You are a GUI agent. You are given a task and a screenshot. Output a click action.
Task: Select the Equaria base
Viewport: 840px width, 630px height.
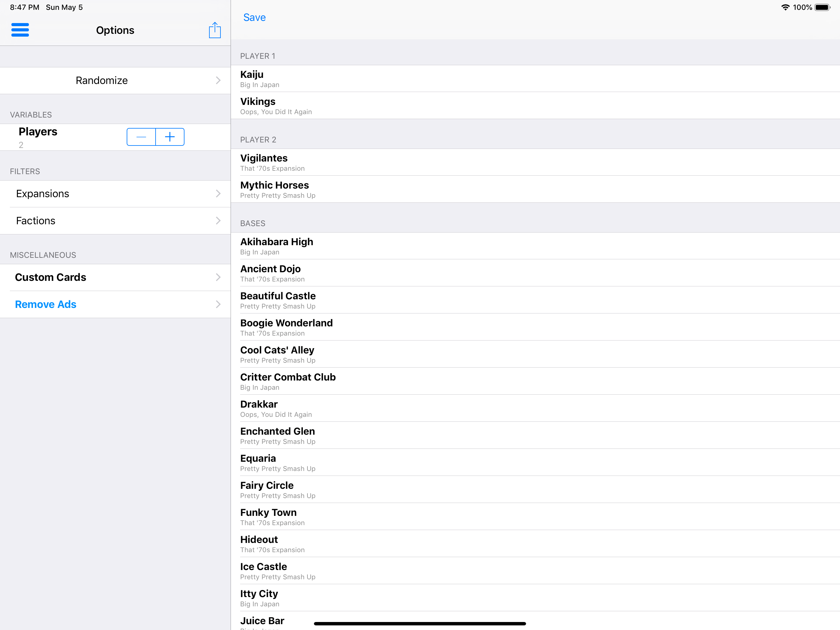535,462
